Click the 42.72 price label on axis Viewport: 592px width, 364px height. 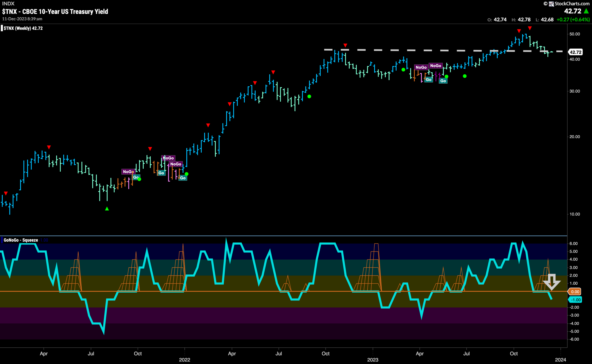(576, 52)
